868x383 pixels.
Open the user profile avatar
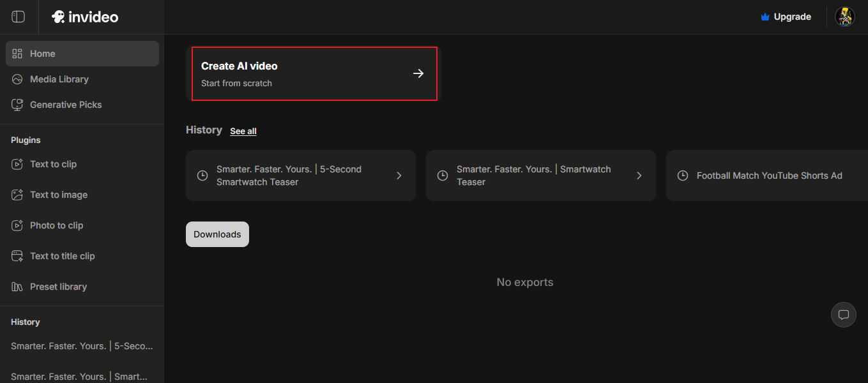coord(844,17)
